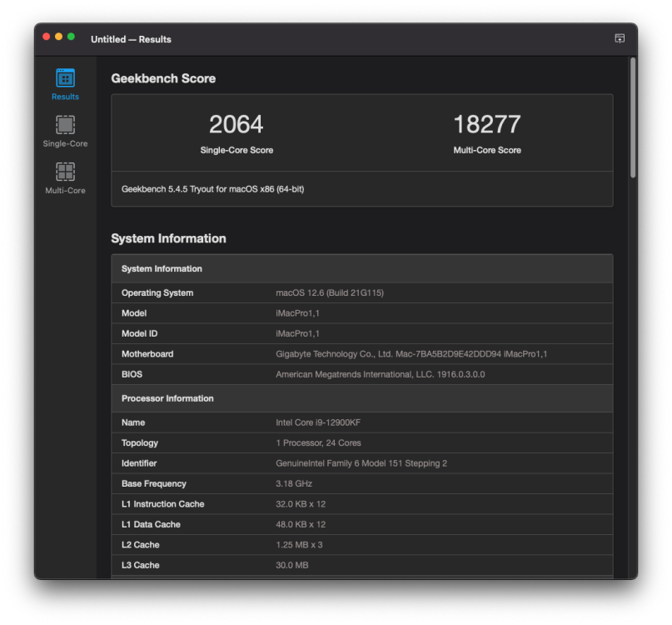Click the Gigabyte Technology motherboard value
The image size is (672, 625).
point(411,354)
